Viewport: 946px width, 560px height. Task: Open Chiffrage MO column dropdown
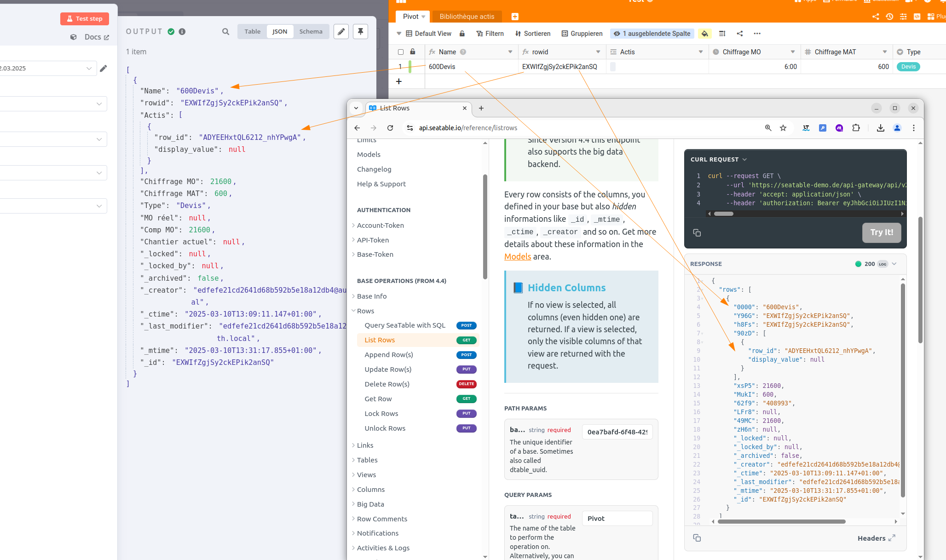pos(793,52)
